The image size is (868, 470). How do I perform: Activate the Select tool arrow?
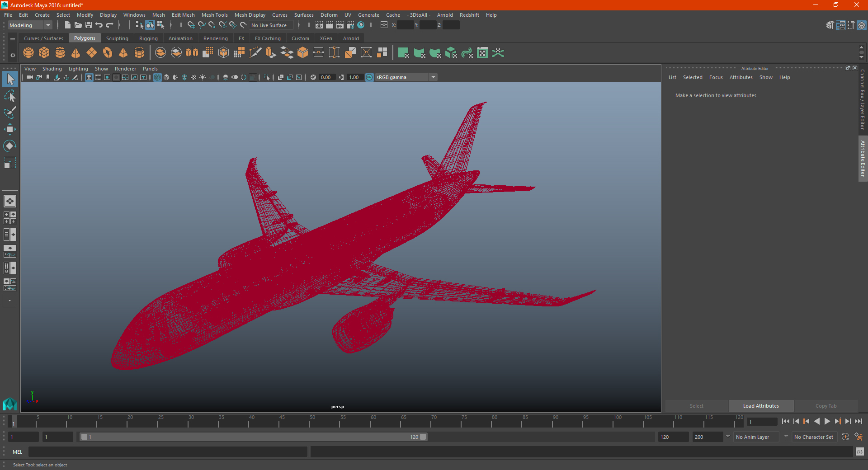[x=10, y=80]
